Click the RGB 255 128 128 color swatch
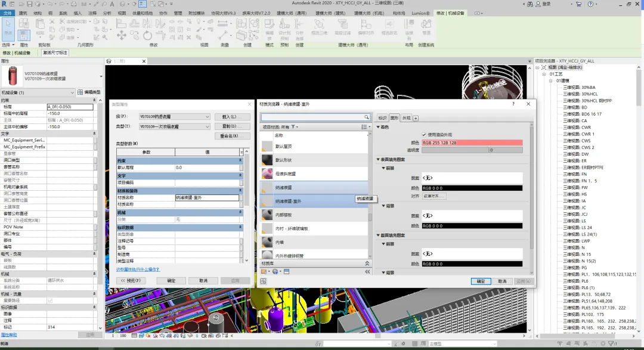This screenshot has width=644, height=350. (x=472, y=143)
